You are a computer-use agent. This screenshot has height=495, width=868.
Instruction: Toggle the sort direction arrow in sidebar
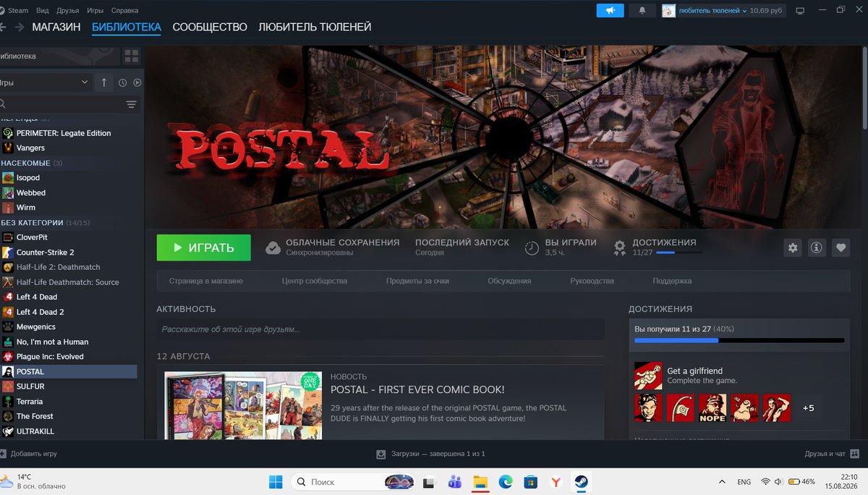point(103,82)
